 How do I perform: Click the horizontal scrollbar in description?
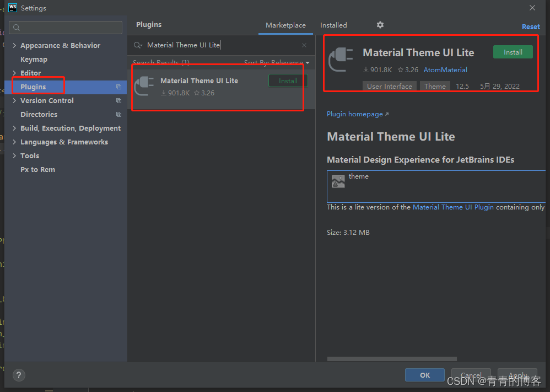coord(392,359)
